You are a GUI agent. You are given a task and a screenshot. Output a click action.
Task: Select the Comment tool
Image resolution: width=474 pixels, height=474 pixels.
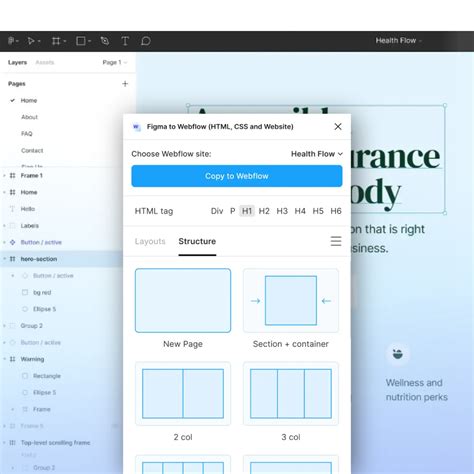(x=145, y=41)
